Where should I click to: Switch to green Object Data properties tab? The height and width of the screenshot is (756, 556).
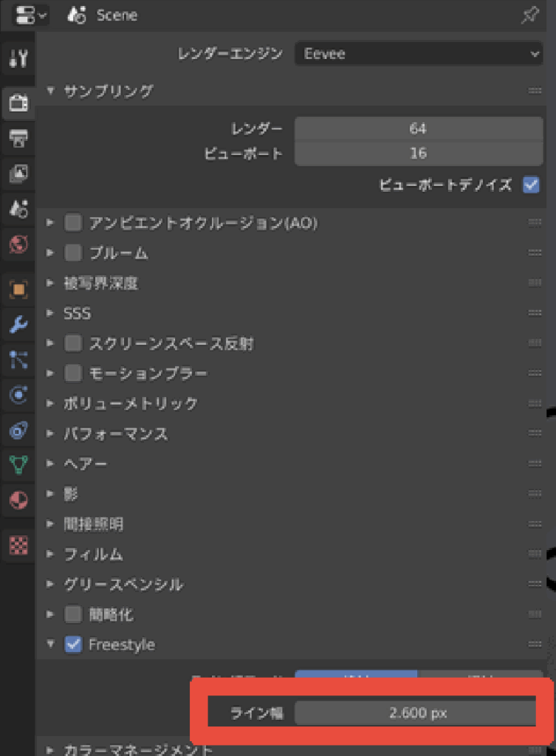pos(18,465)
